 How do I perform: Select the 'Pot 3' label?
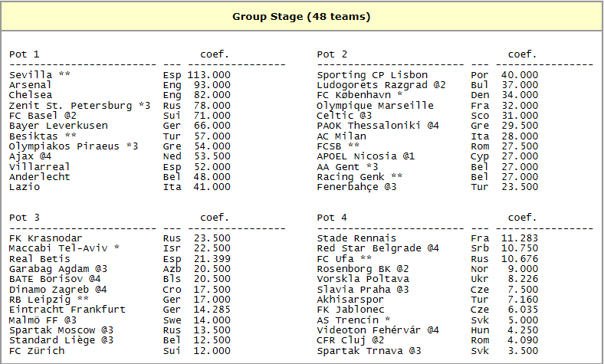pyautogui.click(x=25, y=218)
